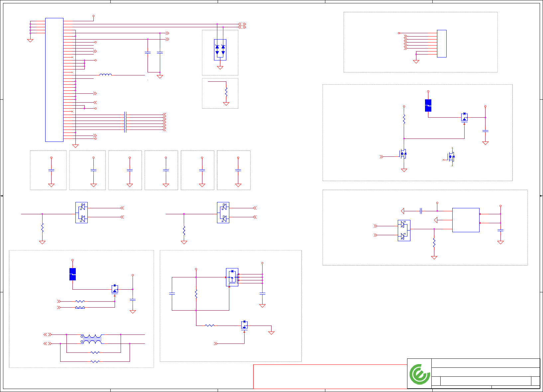543x392 pixels.
Task: Click the MOSFET driven by input arrow in right box
Action: (x=403, y=153)
